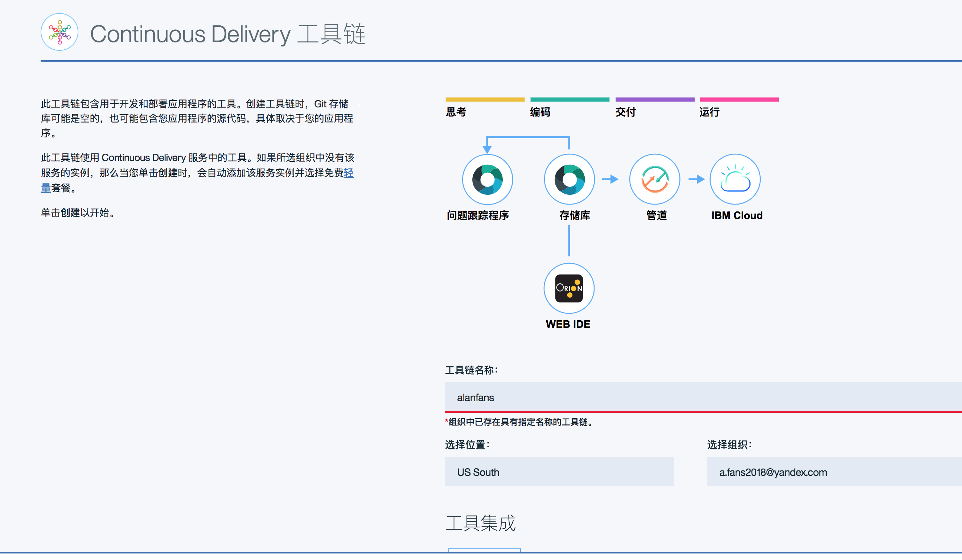Select the 交付 phase label
This screenshot has width=962, height=560.
pyautogui.click(x=625, y=112)
